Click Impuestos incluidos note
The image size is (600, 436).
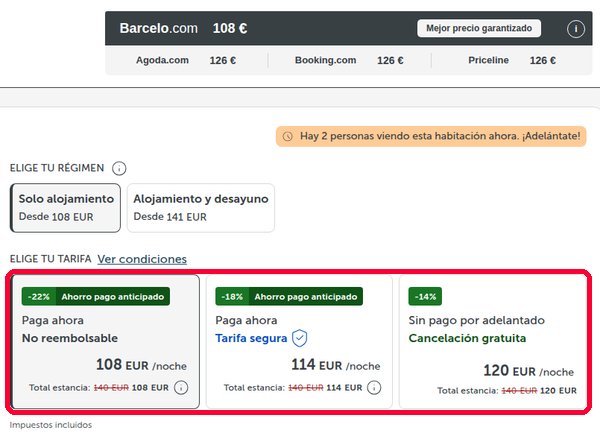pos(51,425)
